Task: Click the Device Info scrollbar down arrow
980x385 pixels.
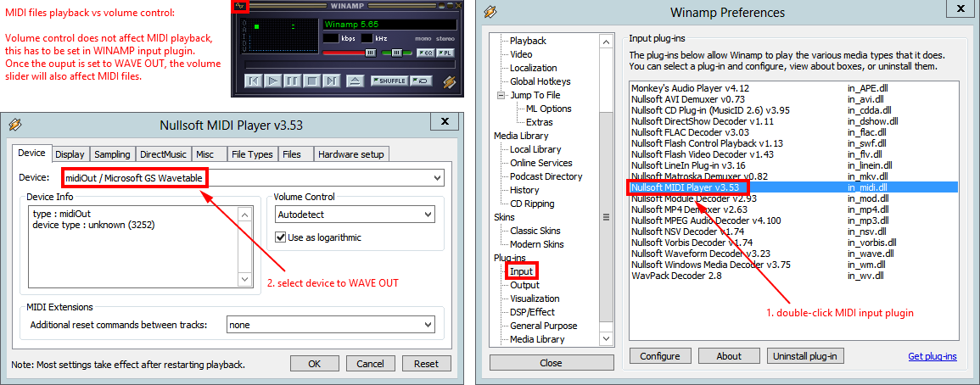Action: pos(245,279)
